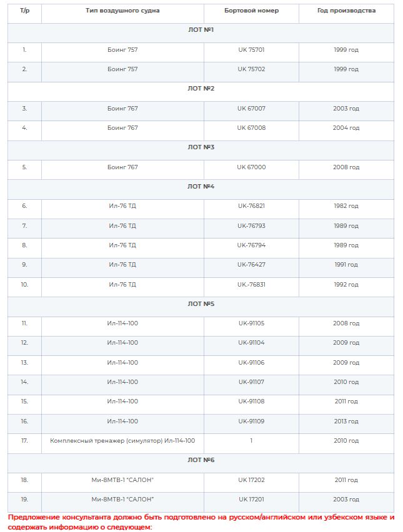Select the UK-76821 tail number
The image size is (403, 532).
(251, 206)
